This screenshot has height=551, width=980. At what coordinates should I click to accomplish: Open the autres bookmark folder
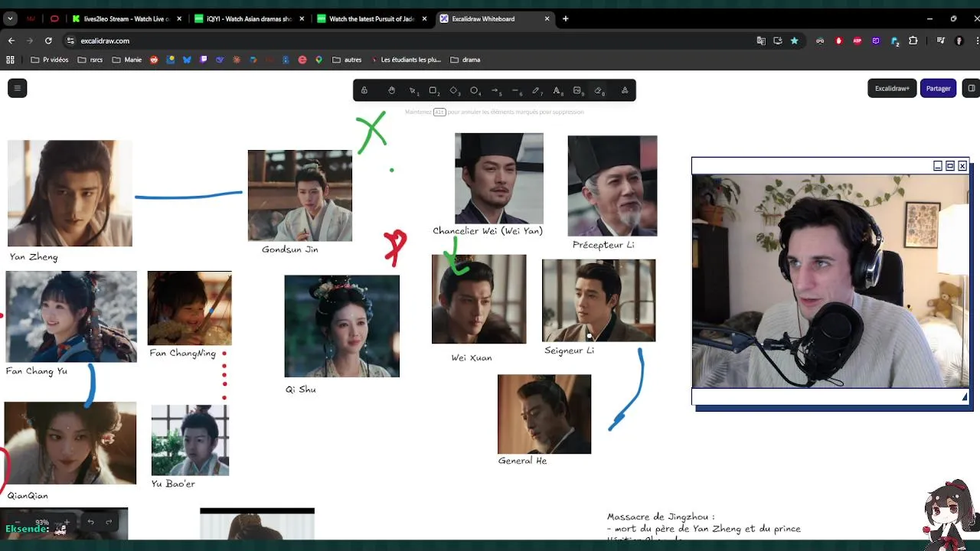(x=347, y=60)
